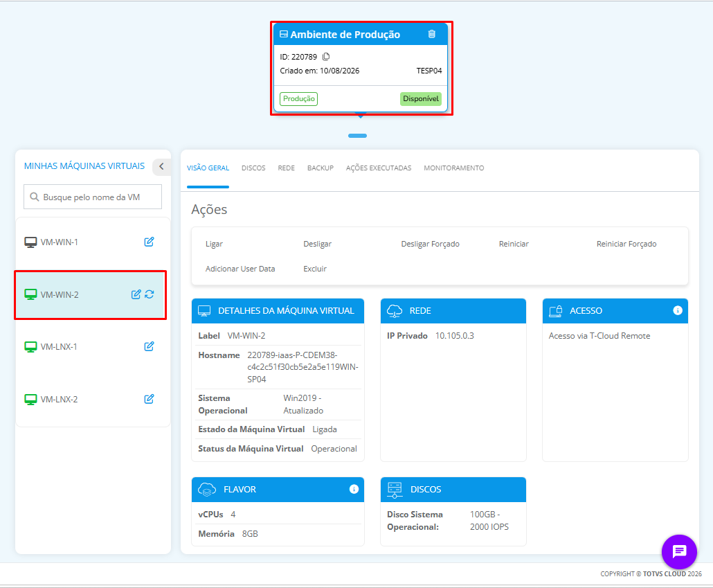Click the Memória value 8GB
The image size is (713, 588).
250,534
